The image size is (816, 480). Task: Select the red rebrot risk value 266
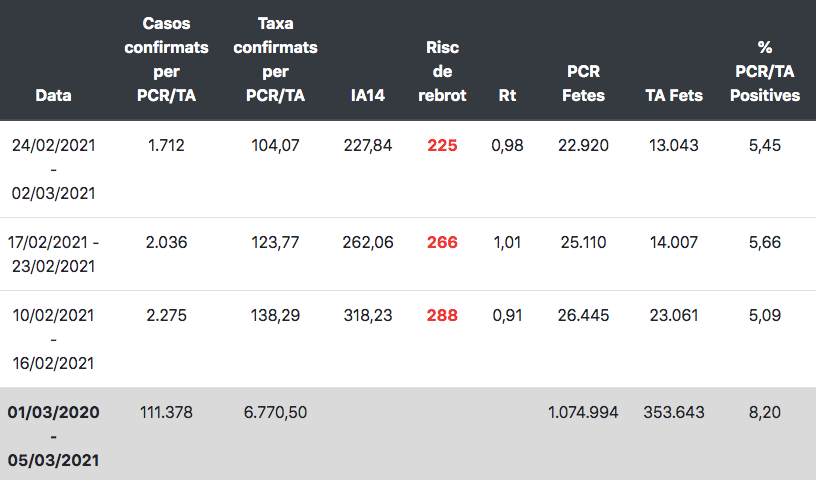(x=442, y=242)
